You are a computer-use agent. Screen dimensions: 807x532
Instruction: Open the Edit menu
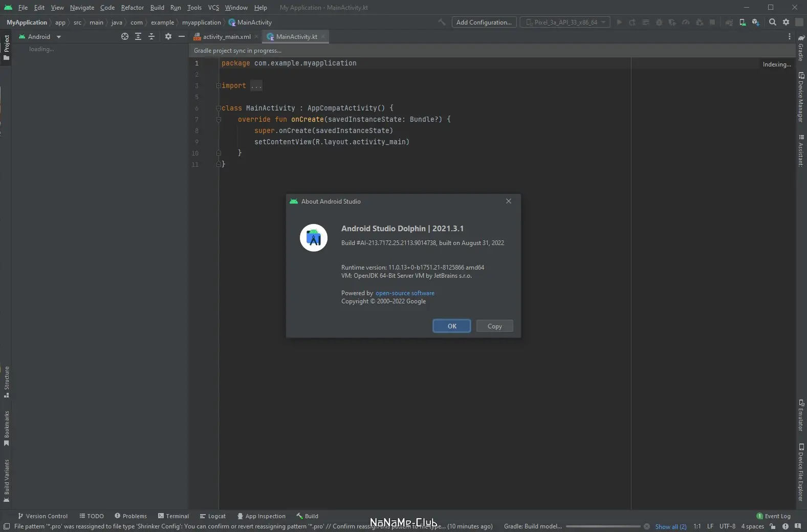(39, 8)
